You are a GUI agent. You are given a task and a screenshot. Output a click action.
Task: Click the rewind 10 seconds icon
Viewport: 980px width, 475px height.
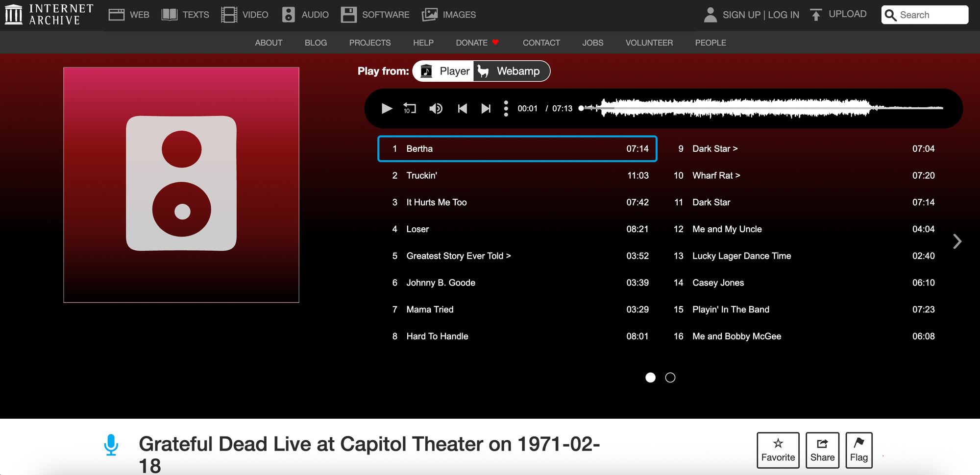410,108
